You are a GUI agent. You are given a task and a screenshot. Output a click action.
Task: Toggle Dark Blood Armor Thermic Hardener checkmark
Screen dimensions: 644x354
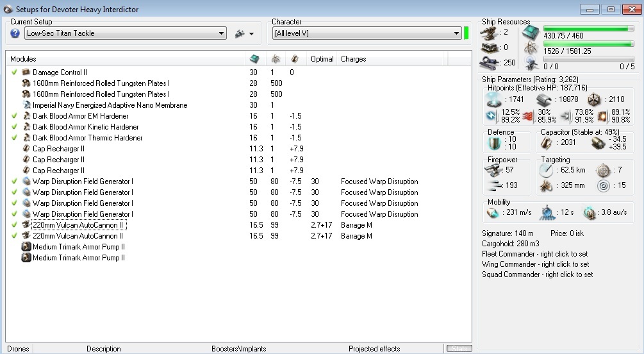coord(14,138)
